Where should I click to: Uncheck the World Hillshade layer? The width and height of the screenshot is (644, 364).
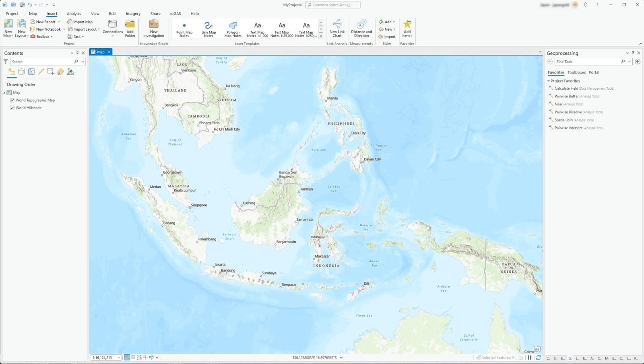[12, 108]
